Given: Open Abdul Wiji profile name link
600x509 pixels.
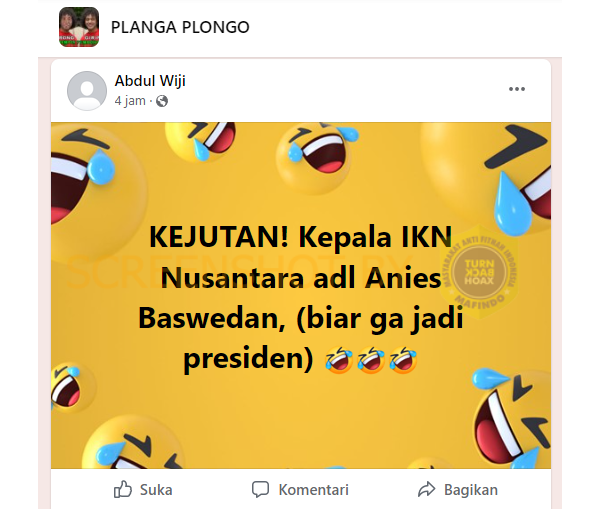Looking at the screenshot, I should 150,81.
